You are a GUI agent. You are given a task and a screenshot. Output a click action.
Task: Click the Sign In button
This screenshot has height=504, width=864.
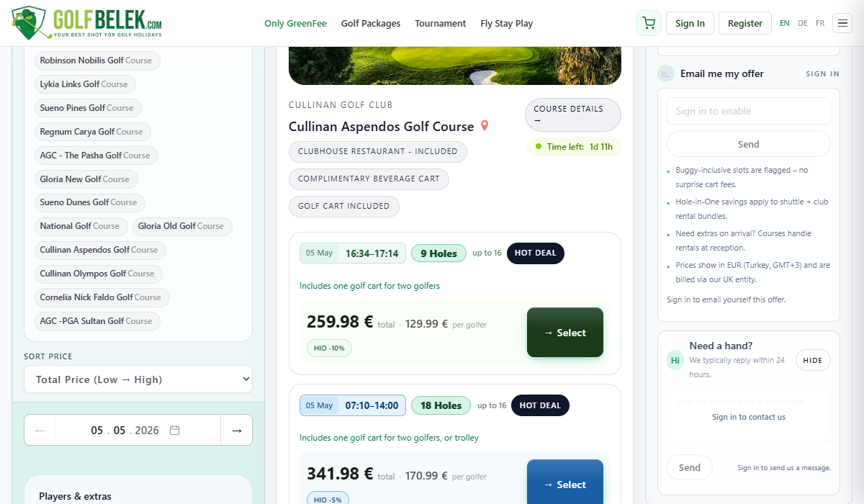pyautogui.click(x=690, y=23)
